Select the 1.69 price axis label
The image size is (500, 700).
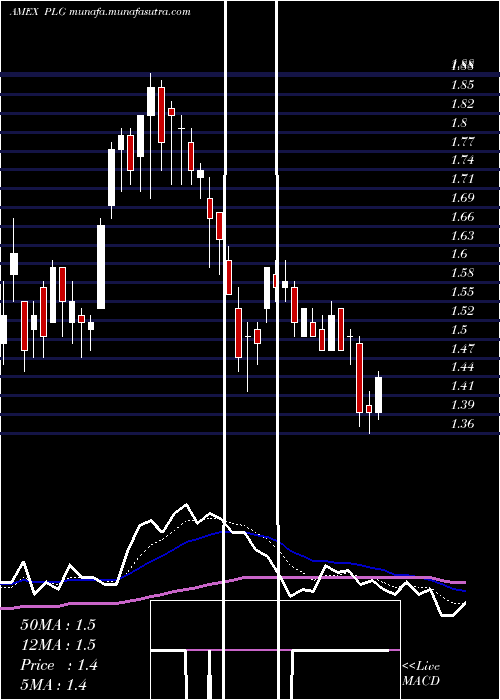pos(462,198)
